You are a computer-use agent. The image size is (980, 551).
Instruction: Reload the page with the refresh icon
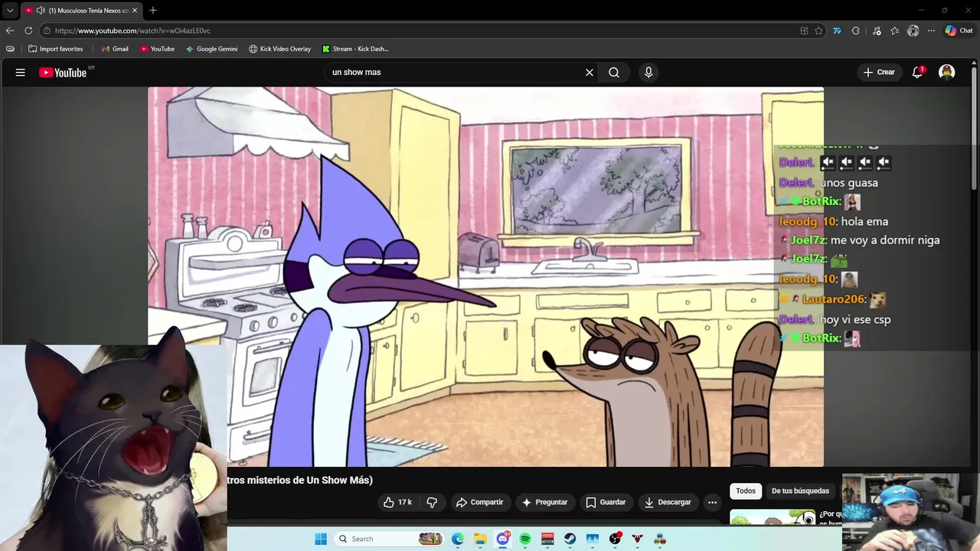point(28,31)
